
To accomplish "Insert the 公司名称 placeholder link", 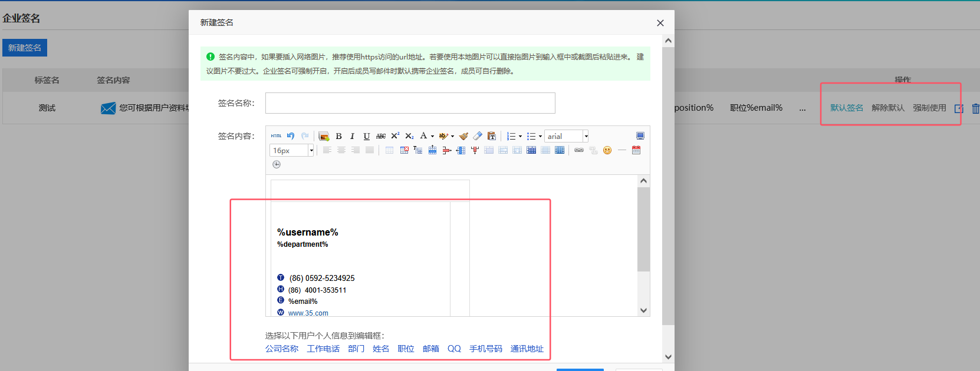I will pyautogui.click(x=282, y=349).
